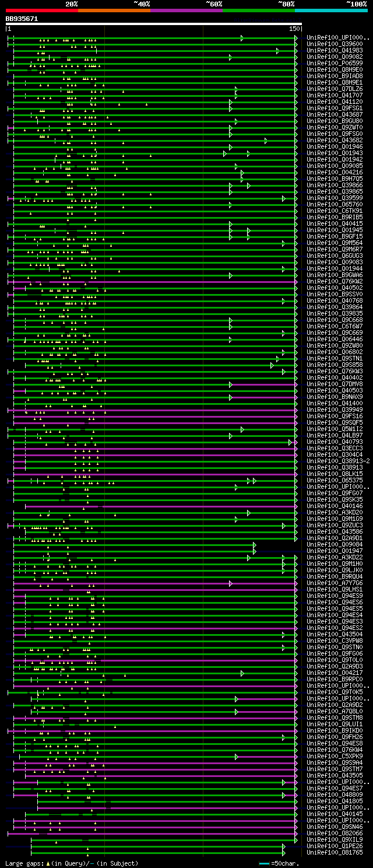Open hit UniRef100_Q41983

point(335,51)
